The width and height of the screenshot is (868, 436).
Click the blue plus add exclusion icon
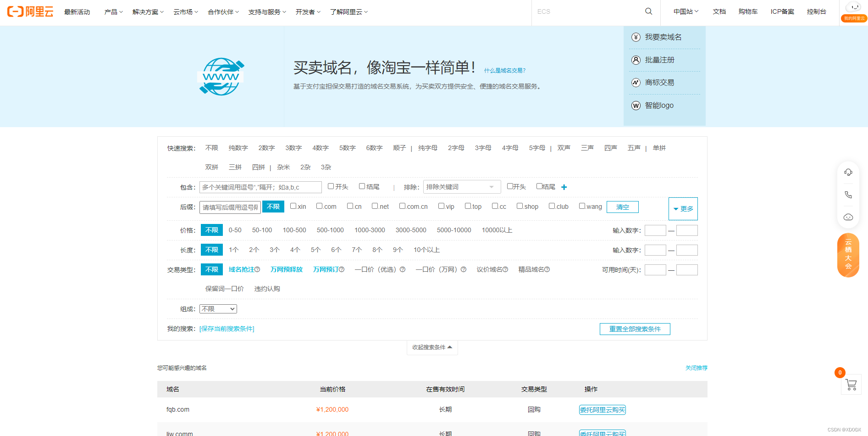point(564,187)
